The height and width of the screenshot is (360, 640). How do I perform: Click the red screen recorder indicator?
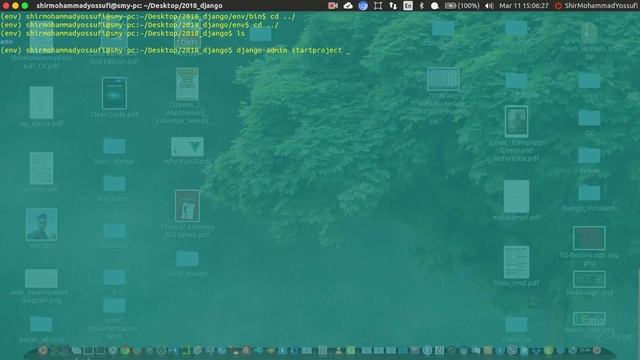pos(333,6)
